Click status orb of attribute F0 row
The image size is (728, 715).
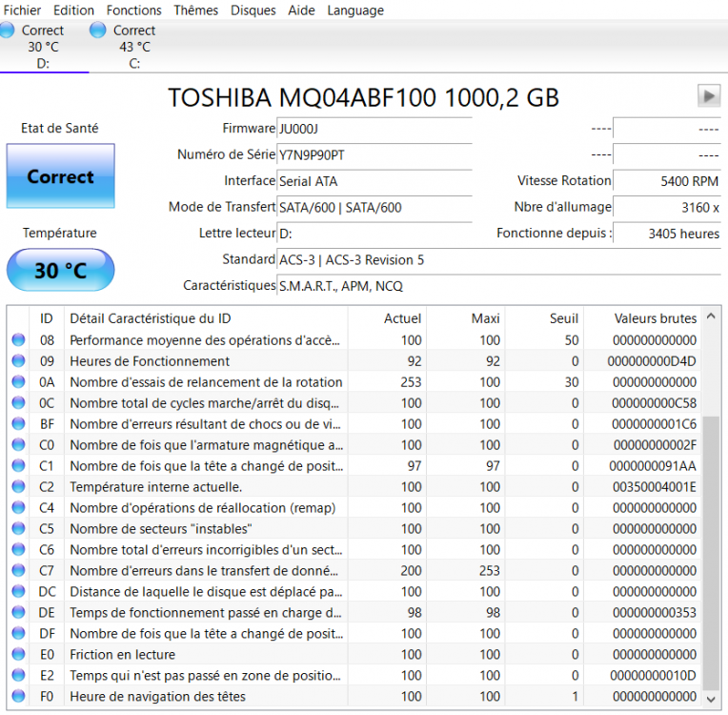coord(18,696)
